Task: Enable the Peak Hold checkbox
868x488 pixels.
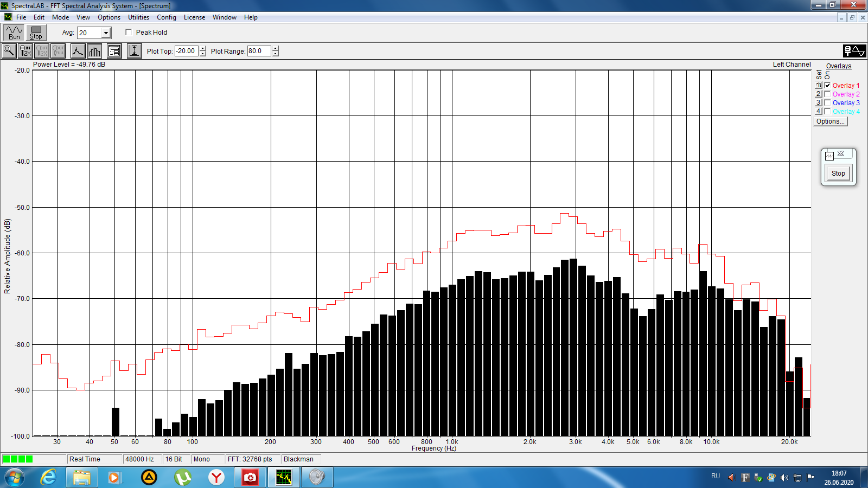Action: [129, 32]
